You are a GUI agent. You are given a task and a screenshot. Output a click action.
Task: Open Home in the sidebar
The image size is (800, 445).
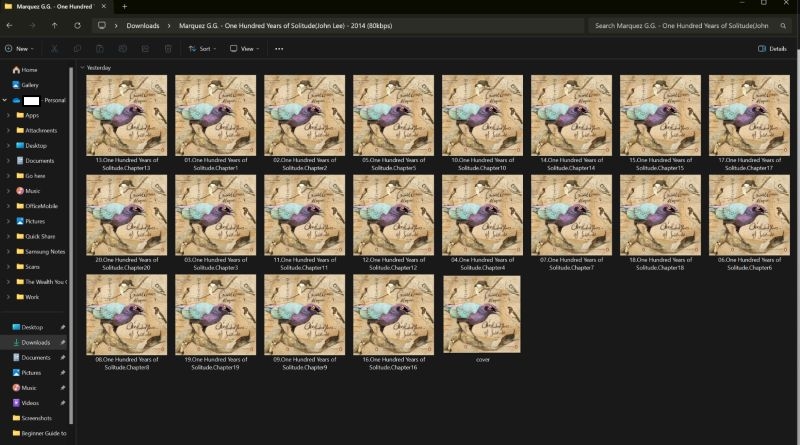tap(29, 70)
